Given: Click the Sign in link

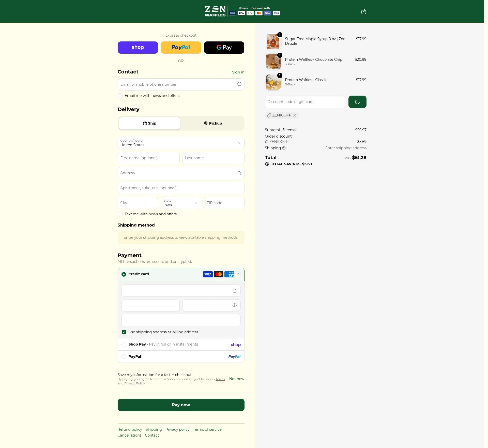Looking at the screenshot, I should pyautogui.click(x=238, y=72).
